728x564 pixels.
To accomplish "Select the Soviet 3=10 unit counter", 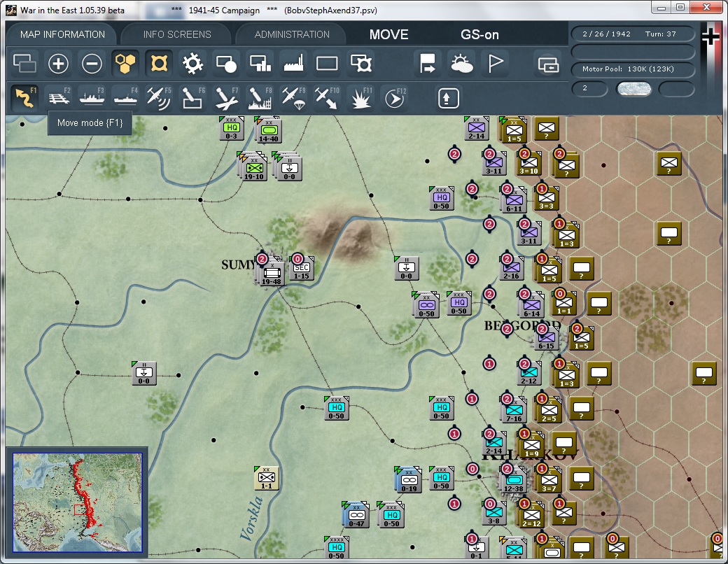I will 528,164.
